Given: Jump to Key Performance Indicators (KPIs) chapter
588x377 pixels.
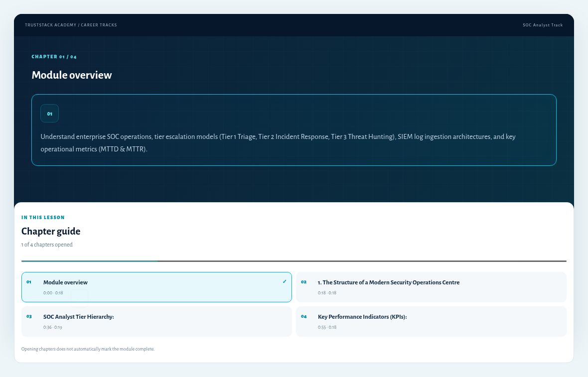Looking at the screenshot, I should [x=431, y=322].
